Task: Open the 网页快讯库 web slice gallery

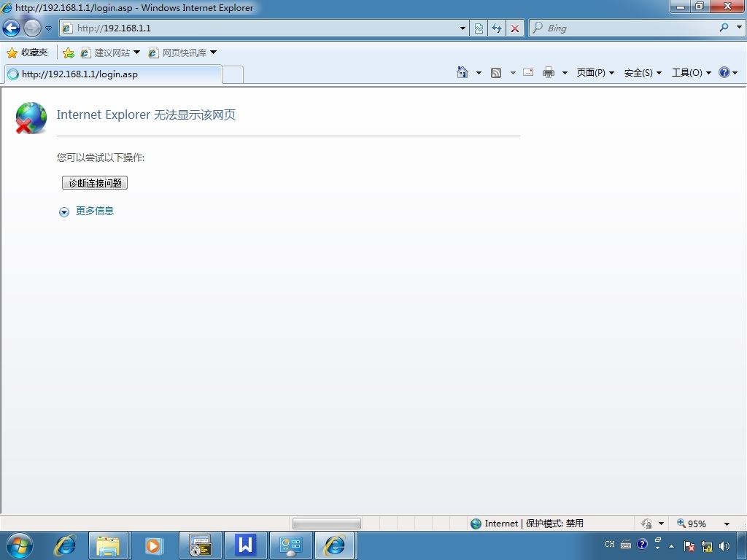Action: click(182, 52)
